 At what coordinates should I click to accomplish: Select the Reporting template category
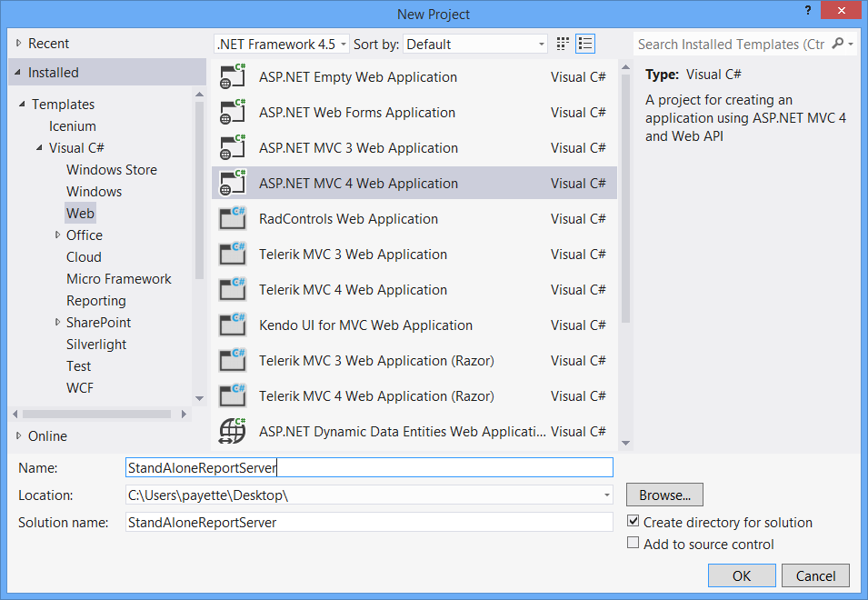pos(96,301)
